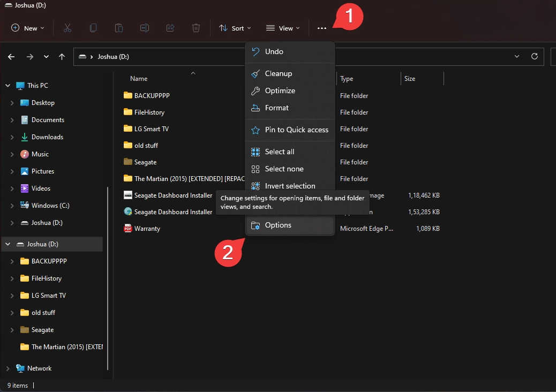Open the See more ellipsis menu
This screenshot has height=392, width=556.
(x=321, y=28)
